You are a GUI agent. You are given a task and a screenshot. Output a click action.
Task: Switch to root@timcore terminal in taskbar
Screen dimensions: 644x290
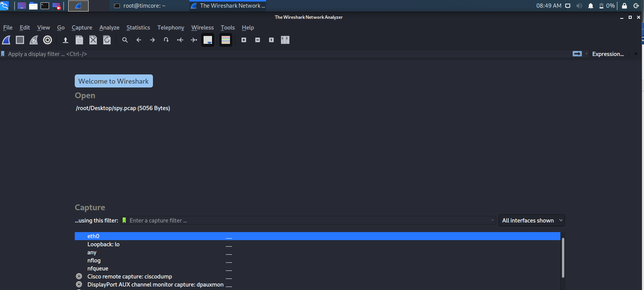pyautogui.click(x=140, y=6)
